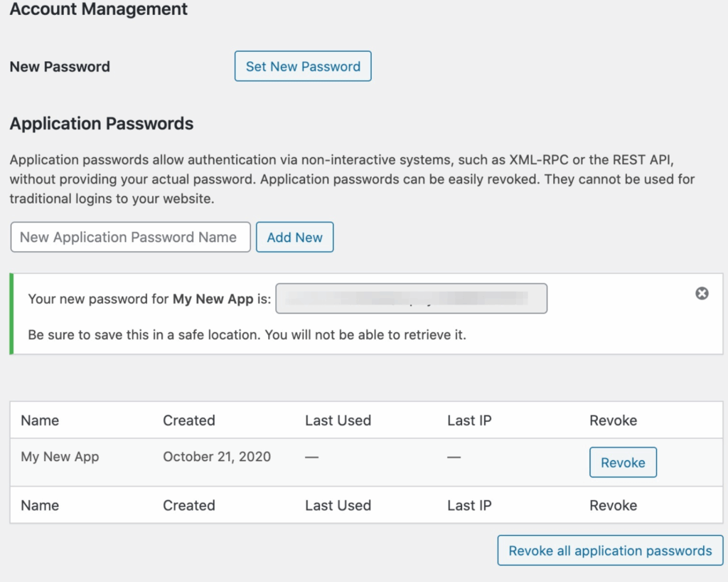Click Revoke all application passwords

click(x=610, y=551)
